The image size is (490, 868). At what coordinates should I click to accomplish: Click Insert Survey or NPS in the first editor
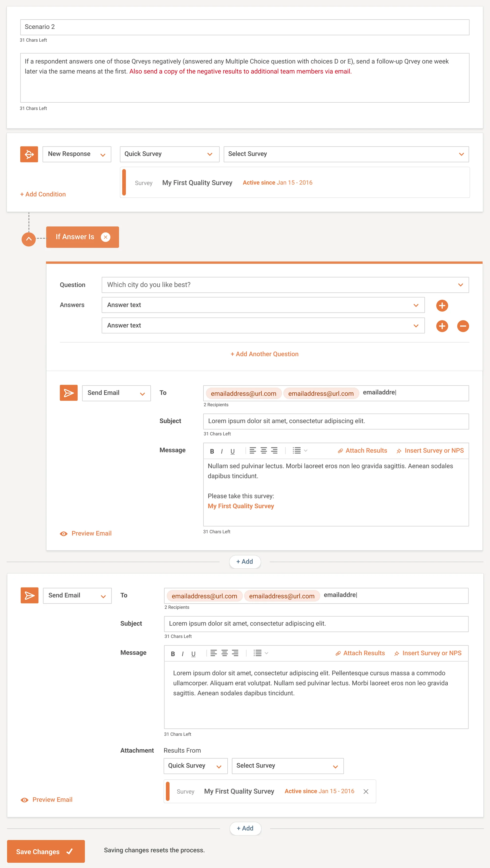pyautogui.click(x=430, y=451)
